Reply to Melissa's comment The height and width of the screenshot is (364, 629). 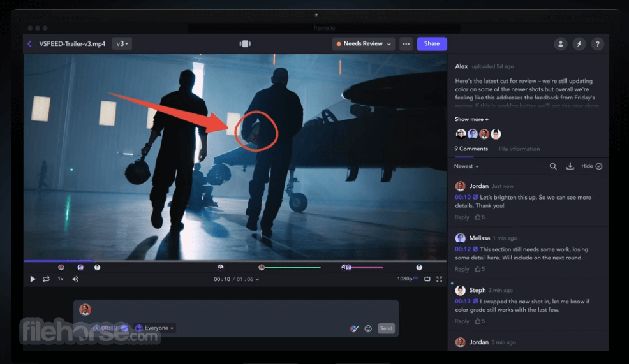click(462, 270)
